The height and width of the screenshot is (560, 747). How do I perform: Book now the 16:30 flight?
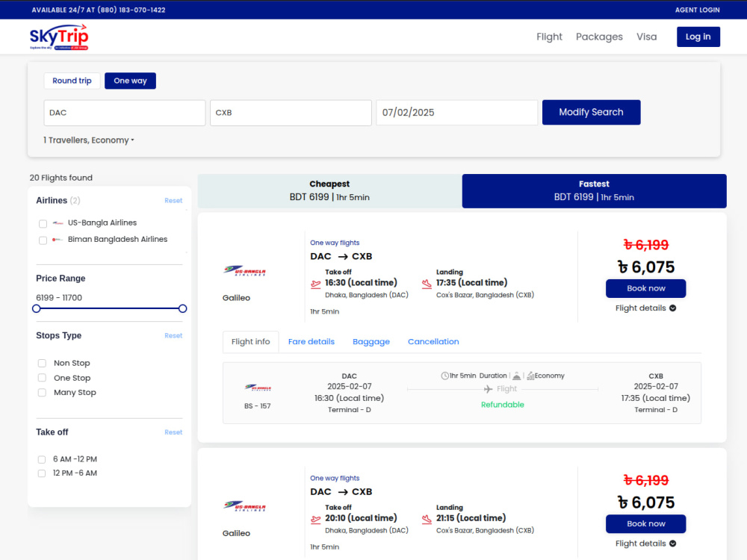pos(645,288)
